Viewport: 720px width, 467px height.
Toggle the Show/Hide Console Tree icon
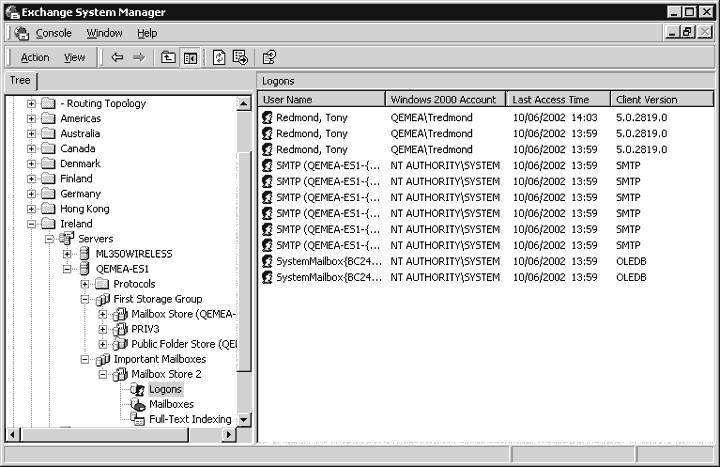190,58
